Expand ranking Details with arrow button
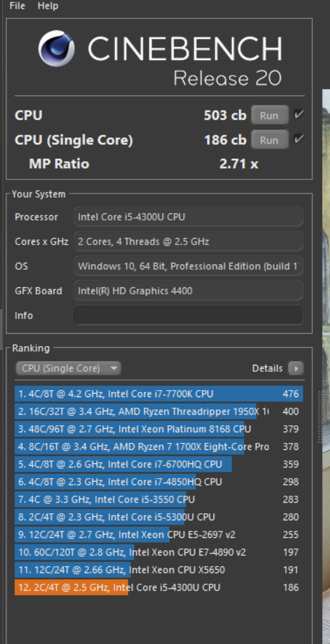 pyautogui.click(x=295, y=368)
